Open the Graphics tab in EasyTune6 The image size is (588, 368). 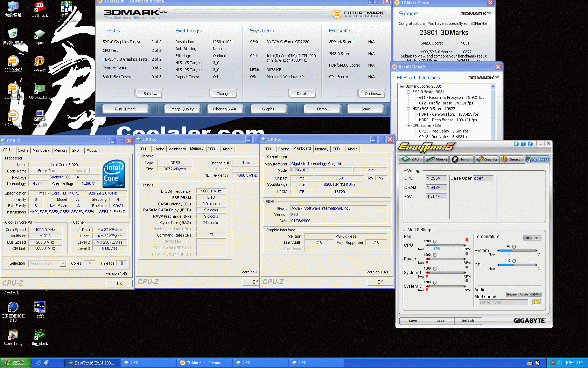[x=487, y=159]
